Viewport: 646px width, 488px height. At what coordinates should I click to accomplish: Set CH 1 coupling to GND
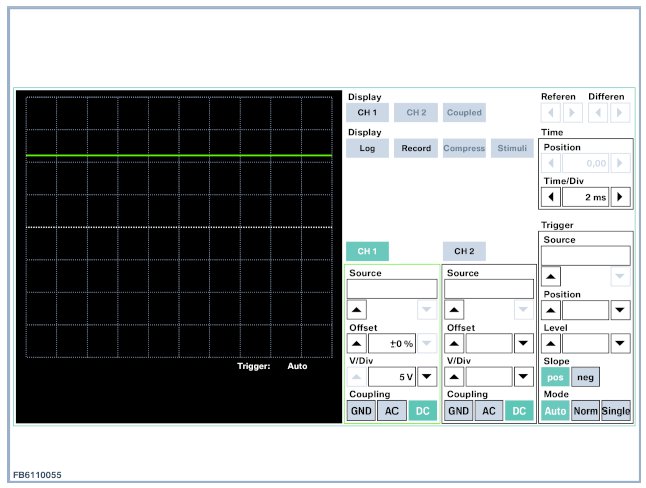click(x=360, y=411)
